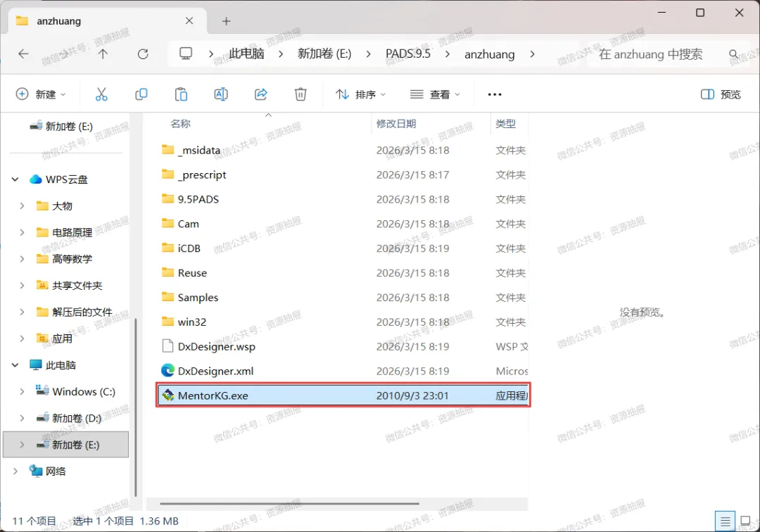This screenshot has height=532, width=760.
Task: Click the computer monitor icon in address bar
Action: (x=186, y=53)
